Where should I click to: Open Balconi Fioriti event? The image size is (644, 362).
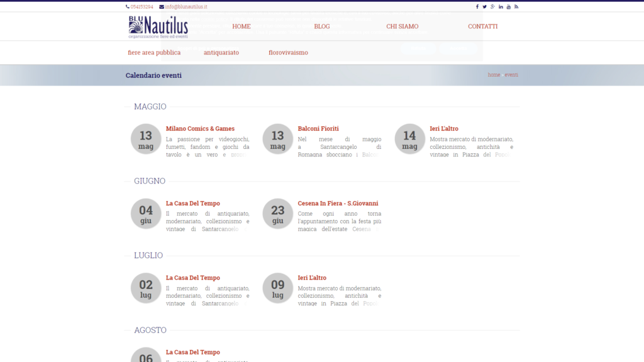(x=318, y=128)
